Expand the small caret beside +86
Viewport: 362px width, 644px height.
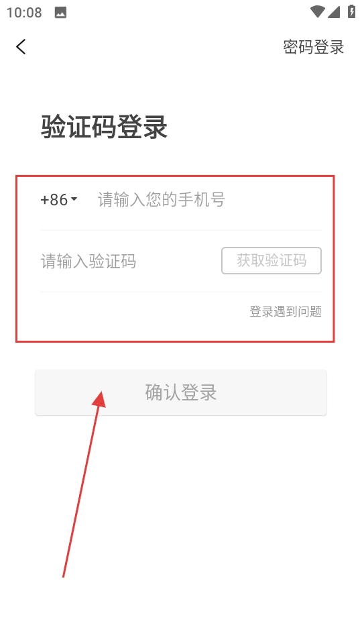[x=74, y=199]
